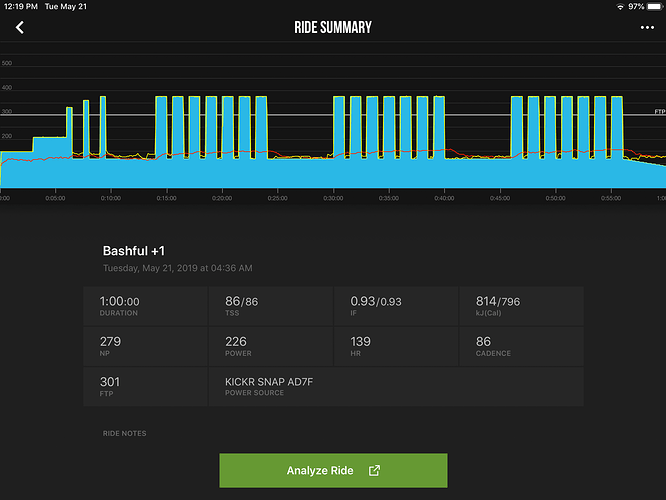Image resolution: width=666 pixels, height=500 pixels.
Task: Click the external link icon on Analyze Ride
Action: (x=374, y=470)
